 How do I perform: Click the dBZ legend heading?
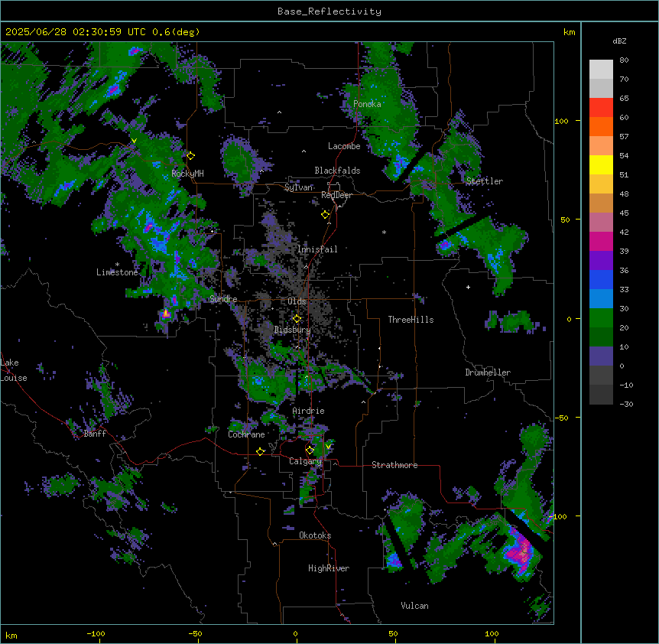619,41
